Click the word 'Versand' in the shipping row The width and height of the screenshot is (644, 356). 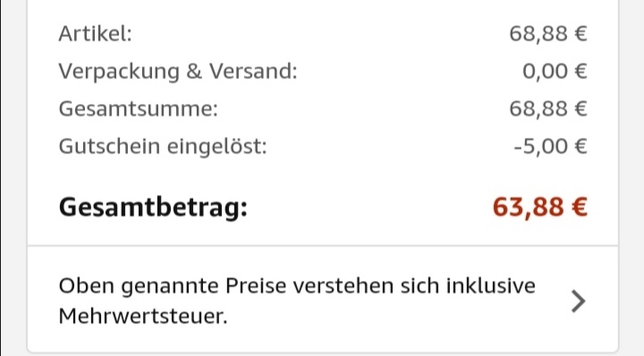253,72
